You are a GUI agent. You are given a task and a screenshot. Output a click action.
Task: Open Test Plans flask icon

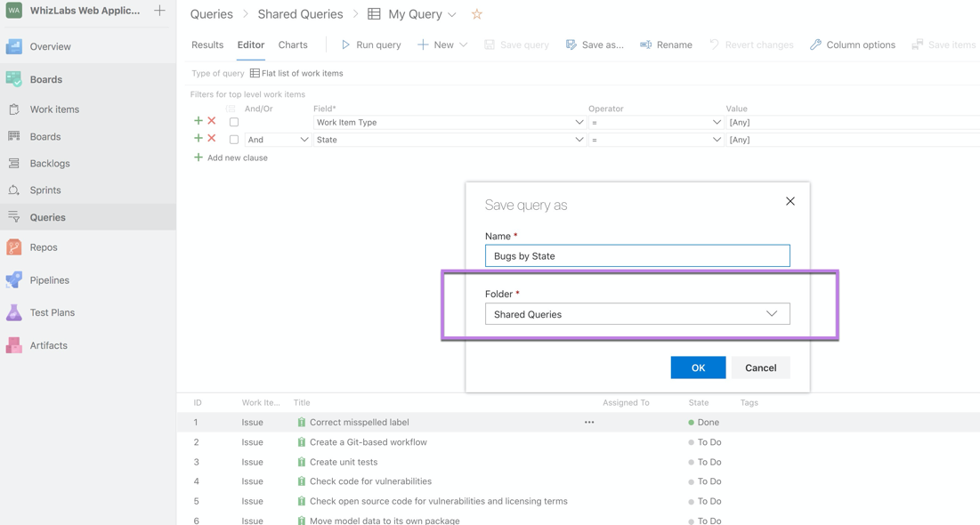tap(13, 312)
